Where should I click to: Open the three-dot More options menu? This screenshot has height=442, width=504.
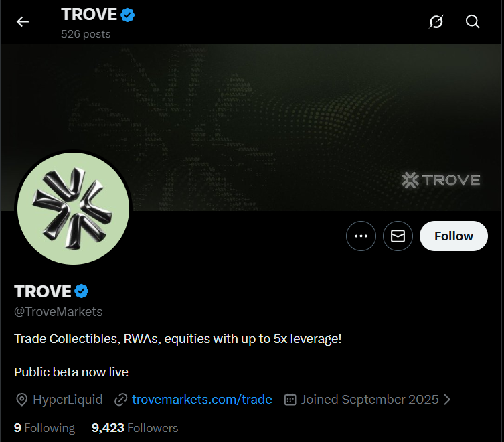pos(361,236)
